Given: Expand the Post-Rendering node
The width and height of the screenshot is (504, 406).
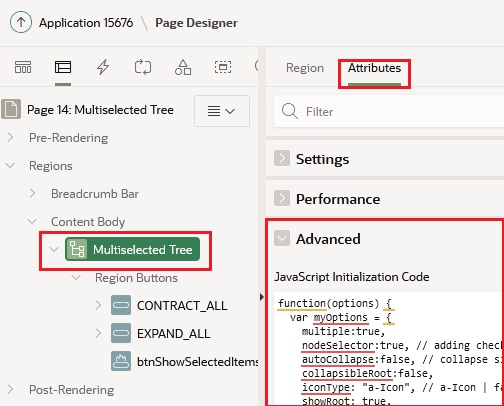Looking at the screenshot, I should tap(11, 389).
